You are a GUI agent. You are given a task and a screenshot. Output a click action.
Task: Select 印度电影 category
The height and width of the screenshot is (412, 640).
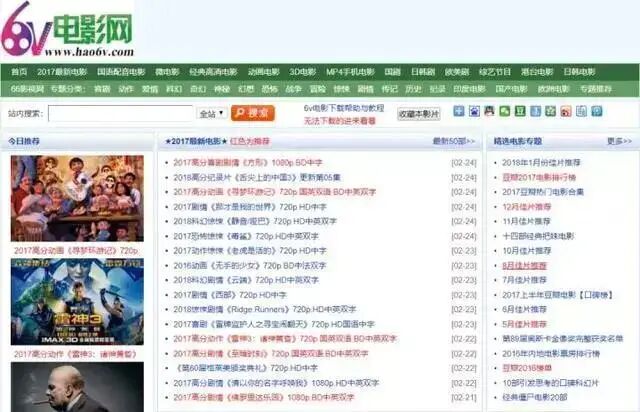point(469,89)
